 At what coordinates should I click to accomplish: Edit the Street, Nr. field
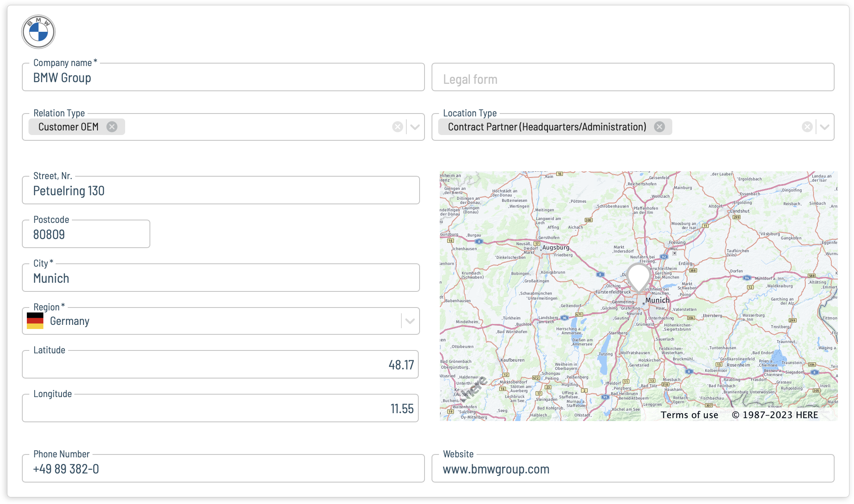(221, 190)
